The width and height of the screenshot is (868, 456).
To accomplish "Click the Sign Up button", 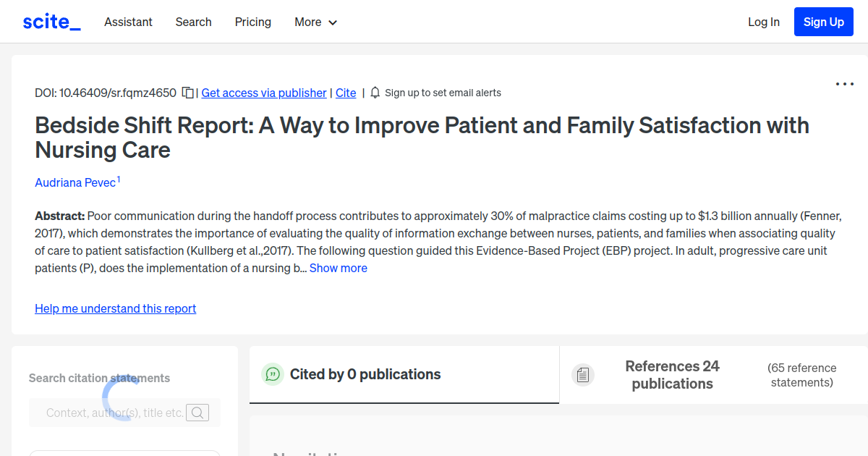I will tap(823, 22).
